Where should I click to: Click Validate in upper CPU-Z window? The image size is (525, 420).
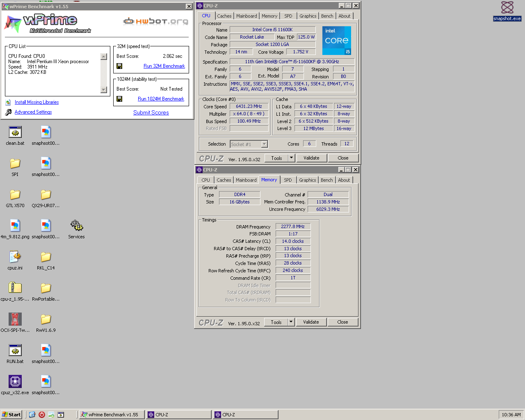click(311, 158)
